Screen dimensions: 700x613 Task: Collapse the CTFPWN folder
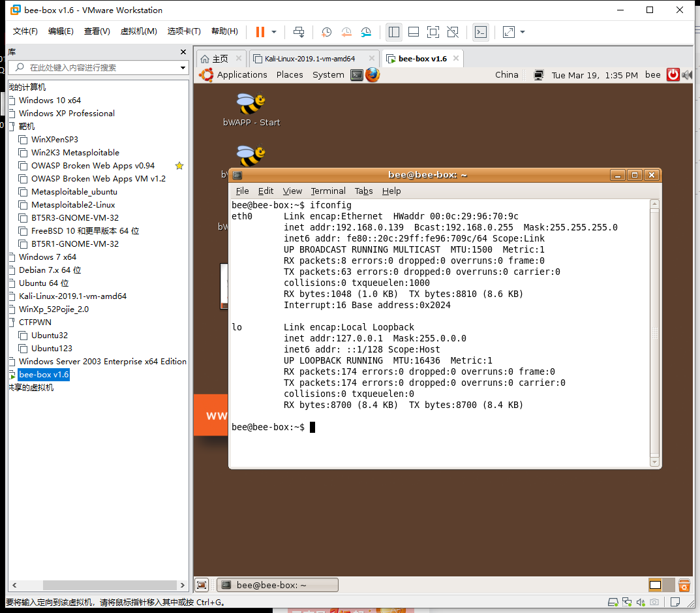(x=12, y=322)
